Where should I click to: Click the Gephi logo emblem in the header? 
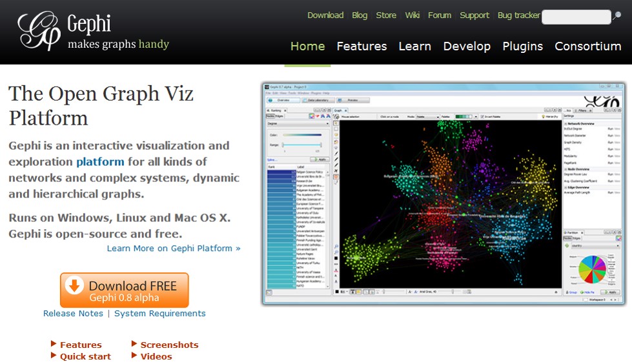(x=39, y=31)
